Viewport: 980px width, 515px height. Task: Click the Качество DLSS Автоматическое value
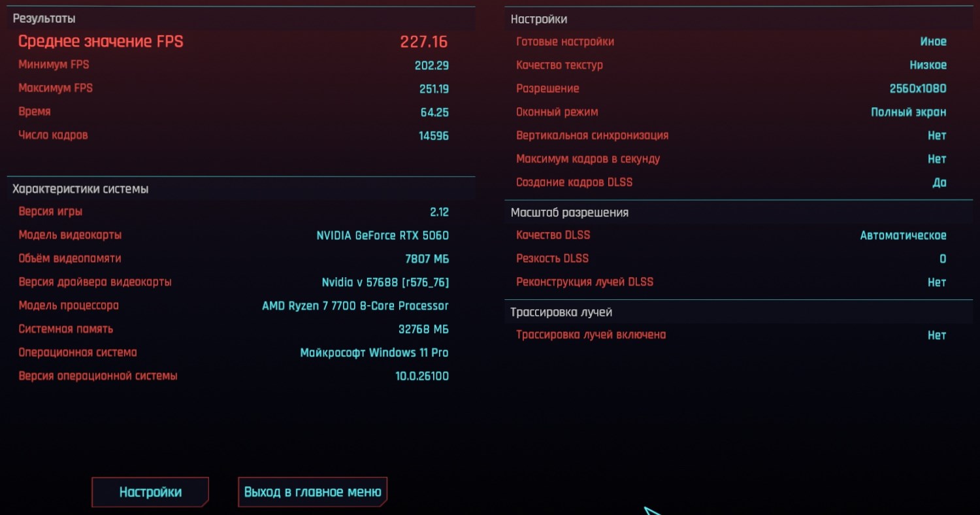pyautogui.click(x=903, y=235)
